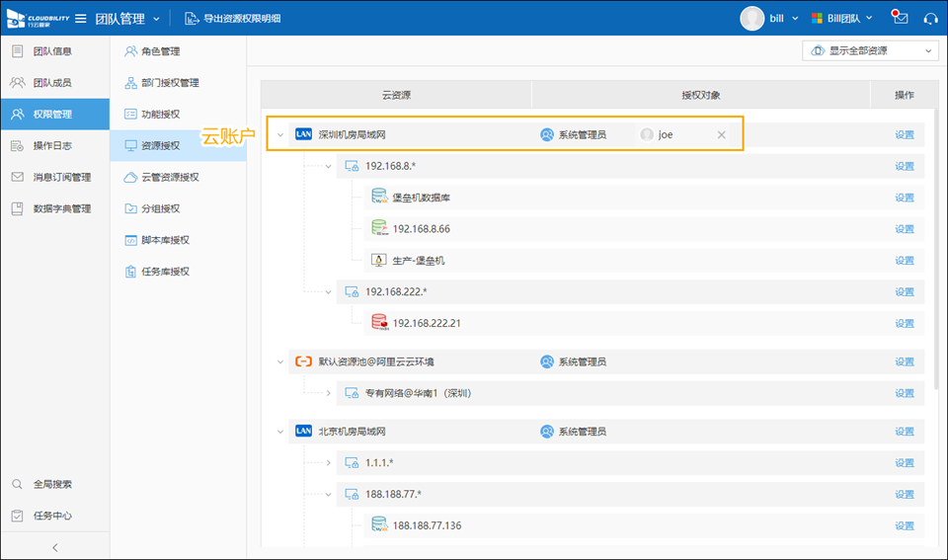Click the 生产-堡垒机 host icon
The image size is (948, 560).
(378, 261)
